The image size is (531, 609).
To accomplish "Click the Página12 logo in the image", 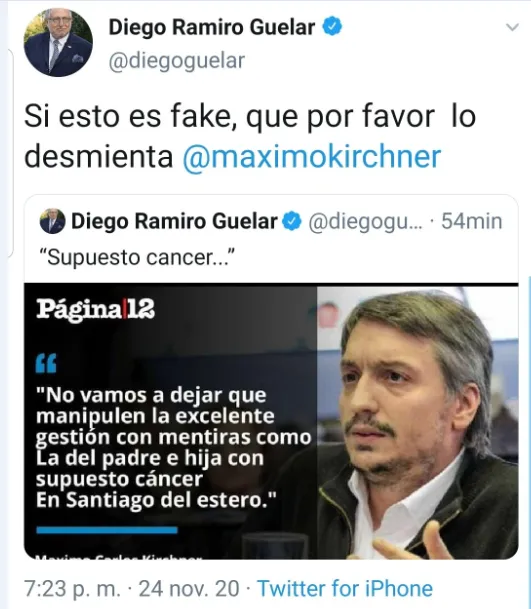I will (x=96, y=310).
